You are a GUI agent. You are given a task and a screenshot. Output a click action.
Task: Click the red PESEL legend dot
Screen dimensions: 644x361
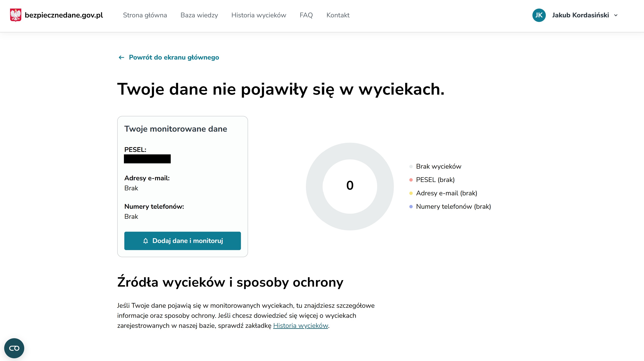(x=411, y=180)
